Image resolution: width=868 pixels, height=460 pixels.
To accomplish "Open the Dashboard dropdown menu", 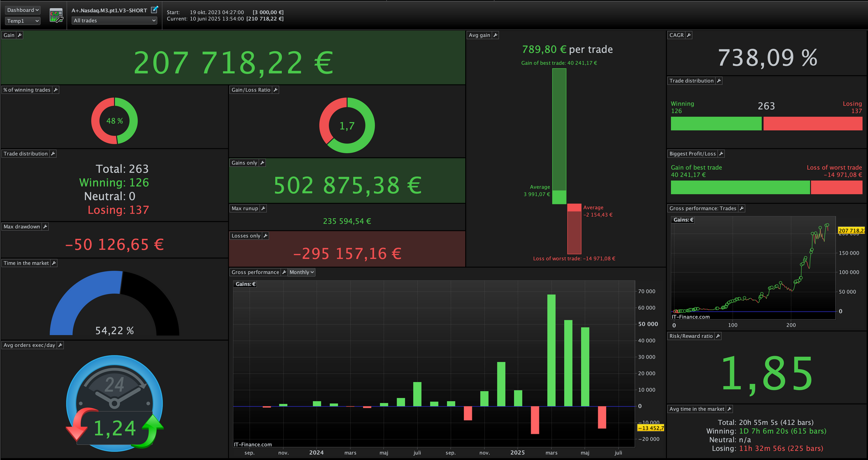I will (23, 10).
